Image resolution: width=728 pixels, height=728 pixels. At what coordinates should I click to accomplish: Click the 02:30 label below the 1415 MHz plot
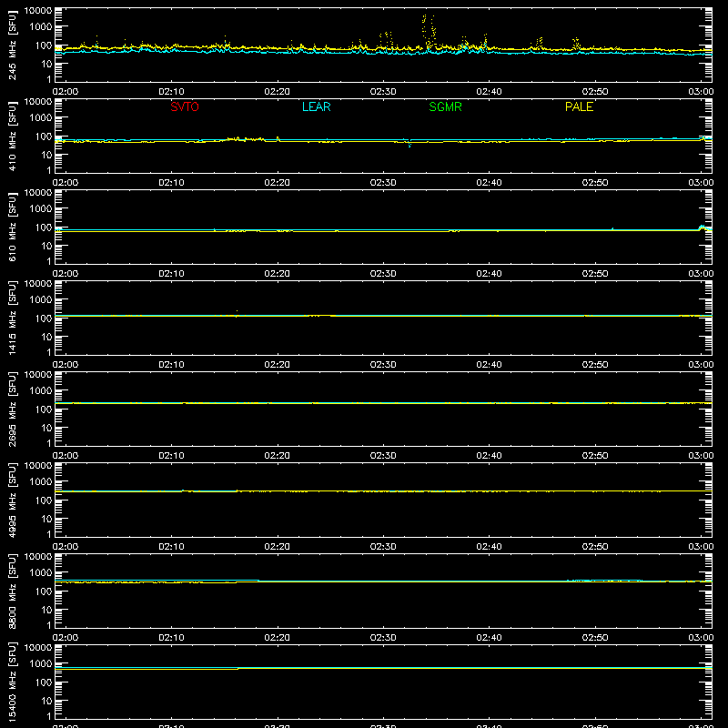(383, 365)
